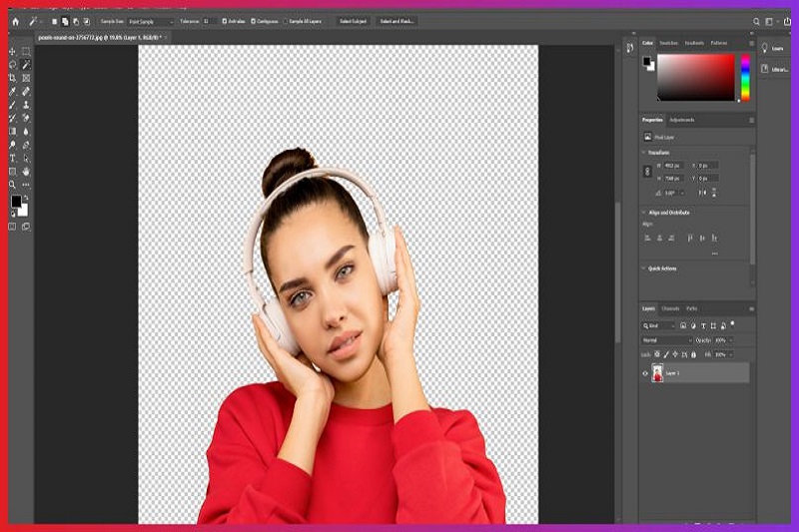Open the Edit Toolbar three-dots menu

(x=26, y=185)
